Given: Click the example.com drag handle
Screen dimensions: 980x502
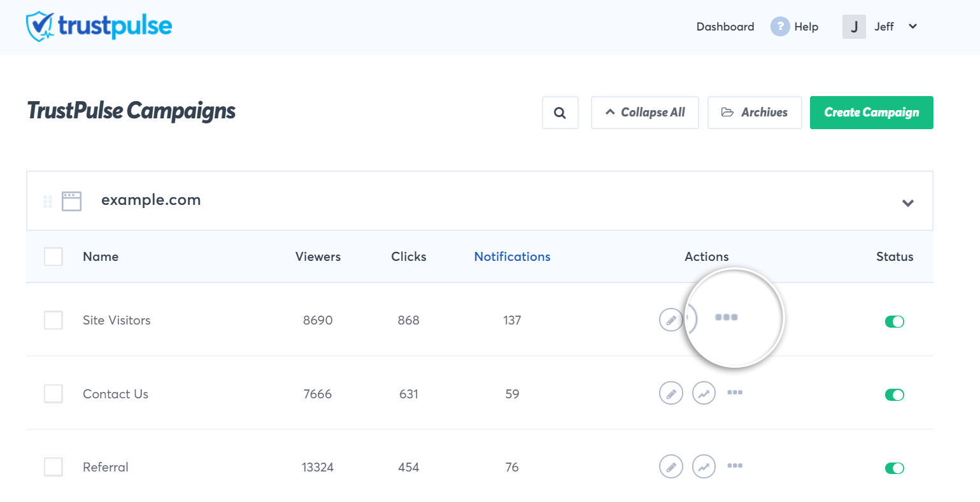Looking at the screenshot, I should pyautogui.click(x=48, y=202).
